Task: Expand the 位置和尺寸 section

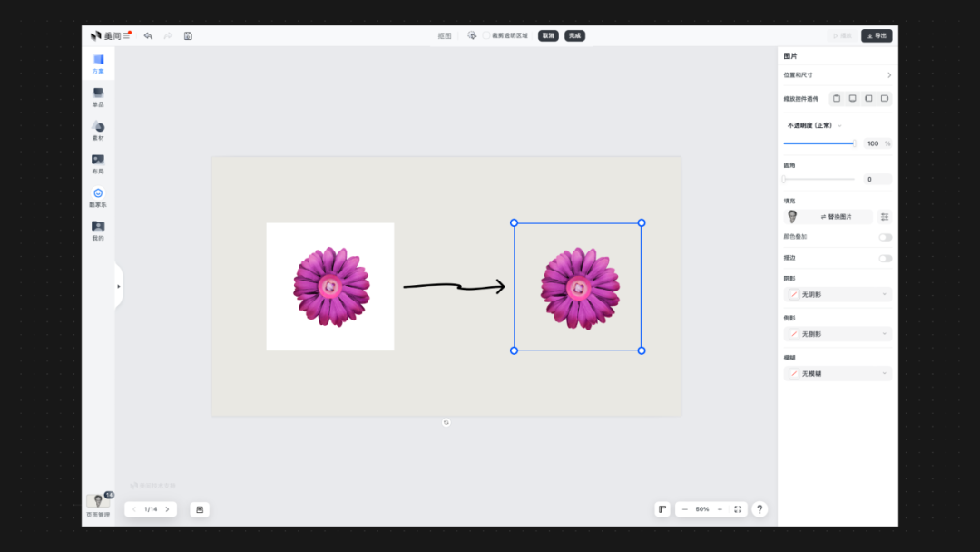Action: [x=888, y=75]
